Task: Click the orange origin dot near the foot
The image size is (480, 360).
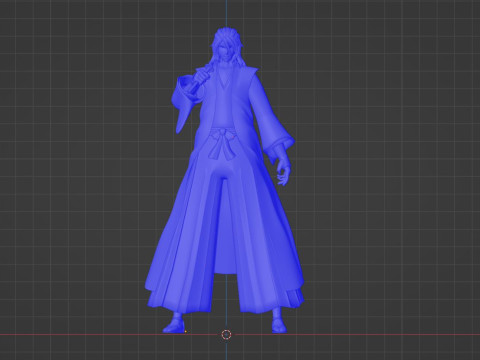Action: coord(186,331)
